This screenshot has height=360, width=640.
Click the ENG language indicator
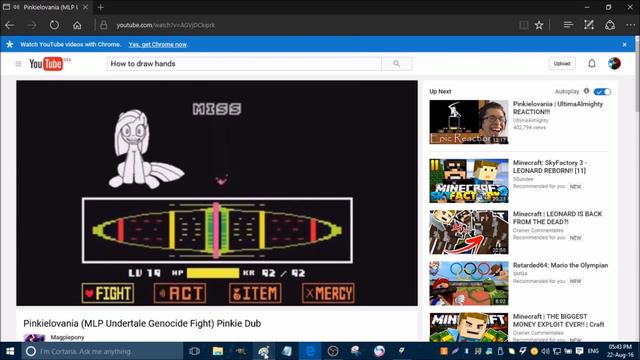(593, 351)
